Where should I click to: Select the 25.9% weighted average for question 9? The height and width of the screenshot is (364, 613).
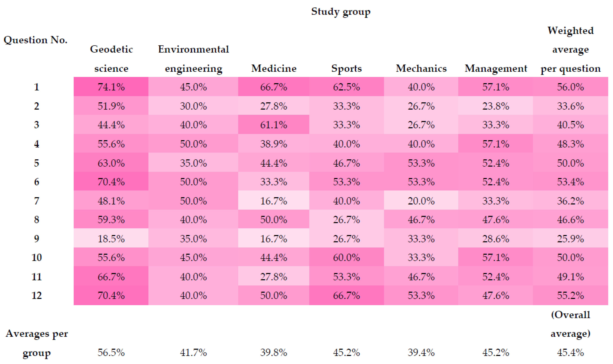[571, 239]
